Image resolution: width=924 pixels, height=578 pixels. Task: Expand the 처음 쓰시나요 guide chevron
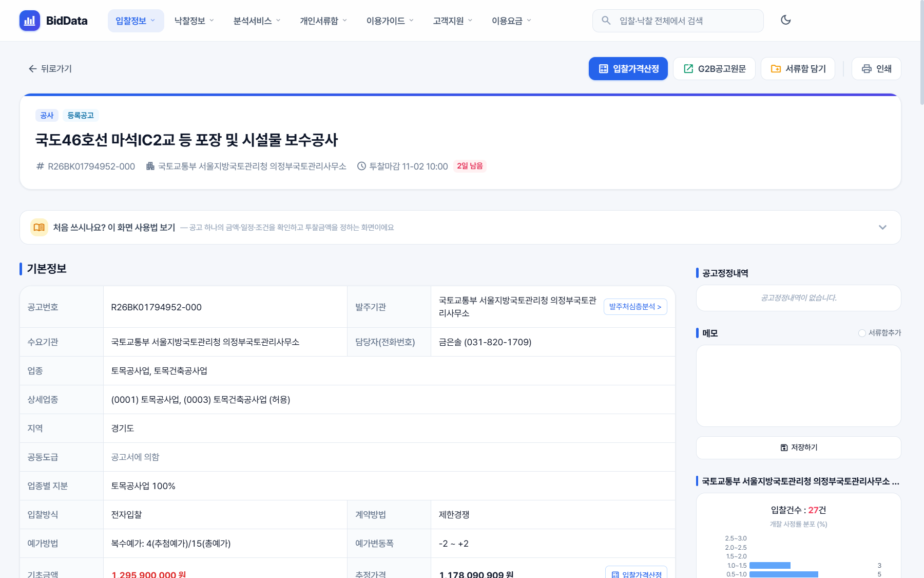882,227
